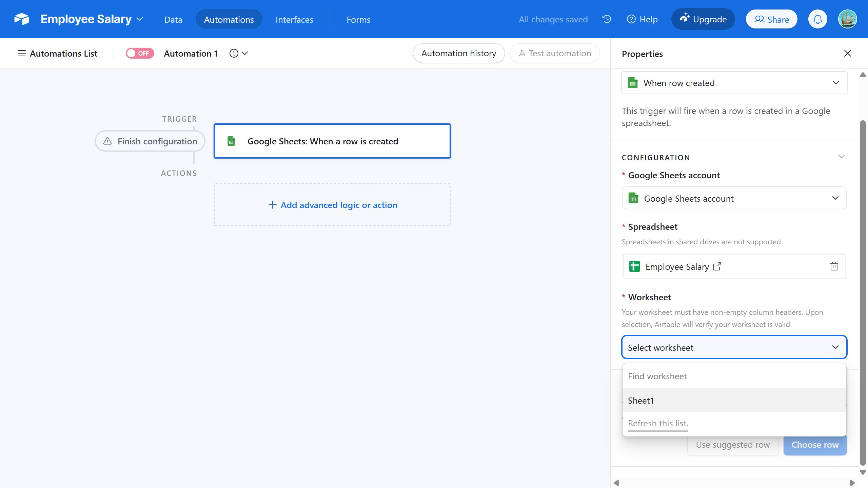Click the scroll up arrow in Properties panel

point(863,75)
